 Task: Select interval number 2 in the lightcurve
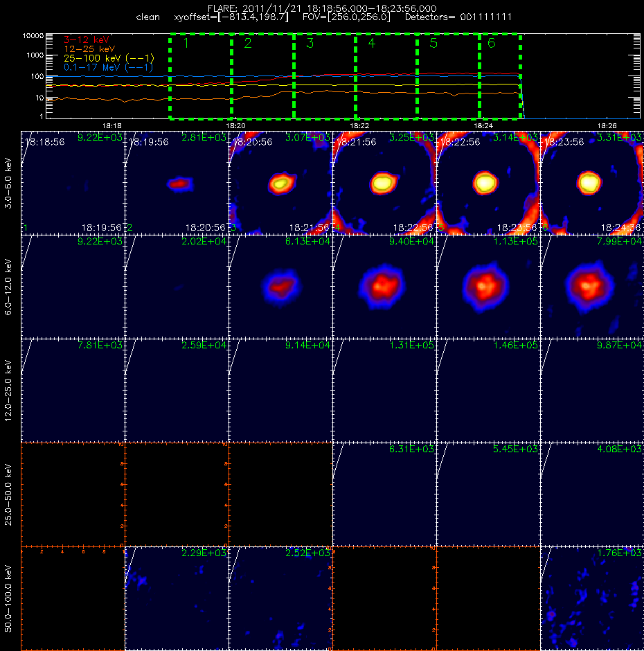click(x=248, y=43)
